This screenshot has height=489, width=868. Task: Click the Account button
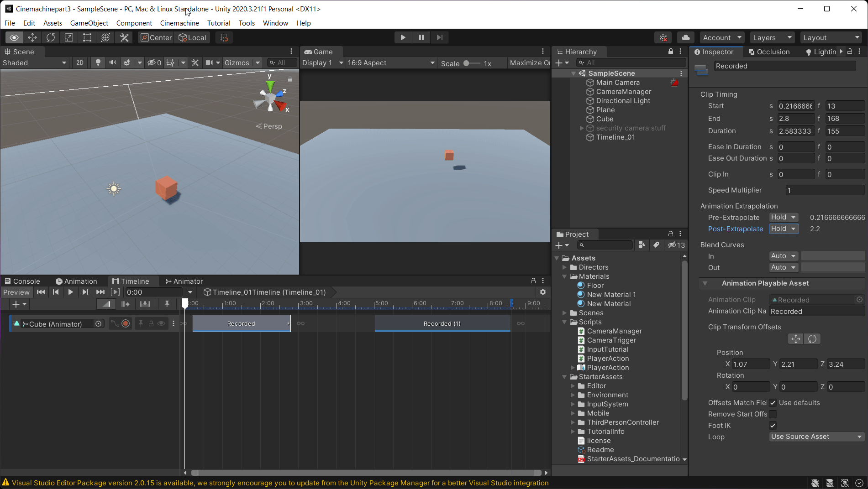click(x=720, y=37)
